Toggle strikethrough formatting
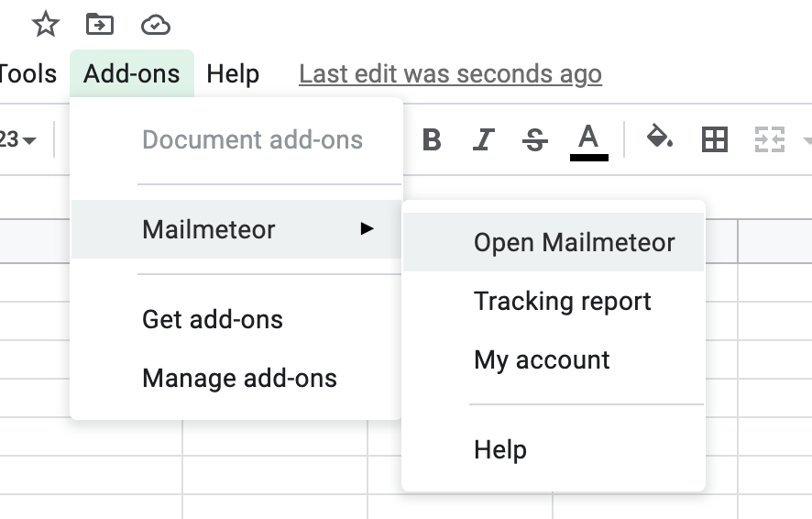 coord(535,140)
